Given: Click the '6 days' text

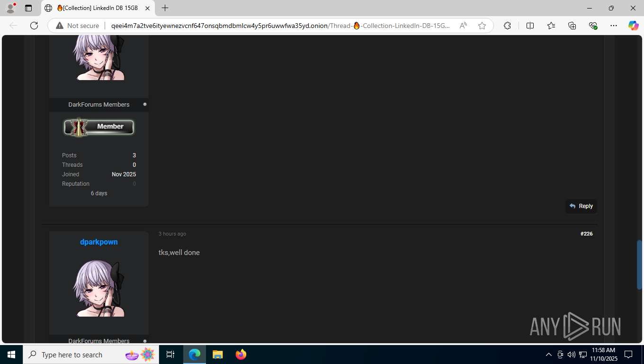Looking at the screenshot, I should [99, 193].
